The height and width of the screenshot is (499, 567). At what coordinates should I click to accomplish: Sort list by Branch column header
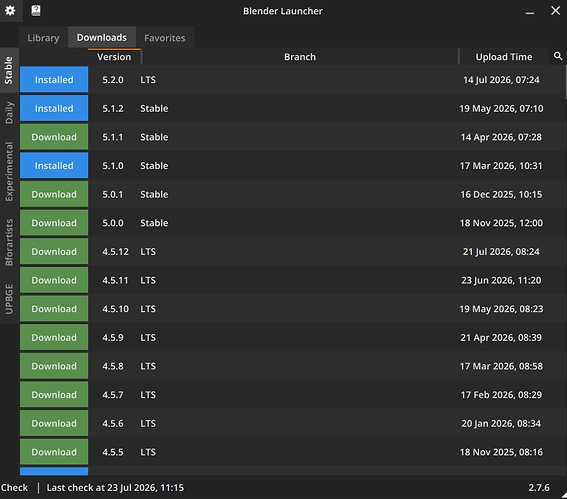300,57
